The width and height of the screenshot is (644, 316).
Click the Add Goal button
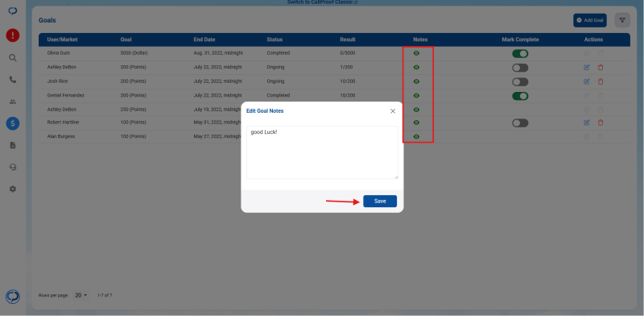coord(590,20)
